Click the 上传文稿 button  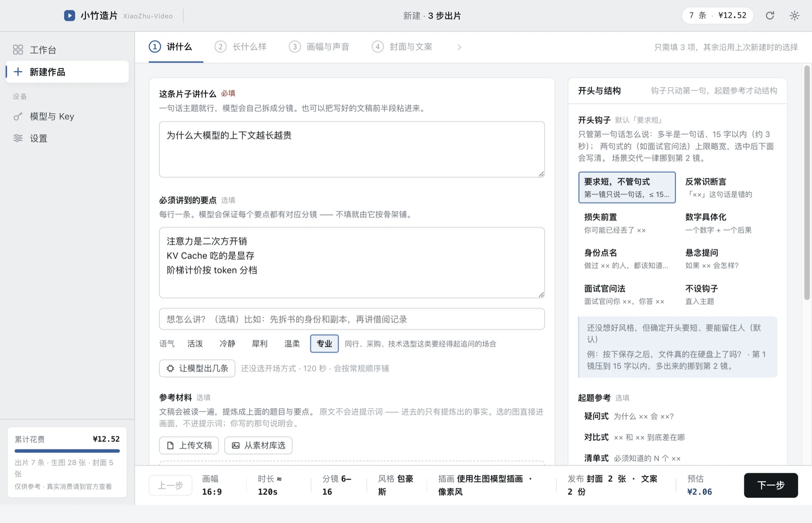pyautogui.click(x=189, y=445)
